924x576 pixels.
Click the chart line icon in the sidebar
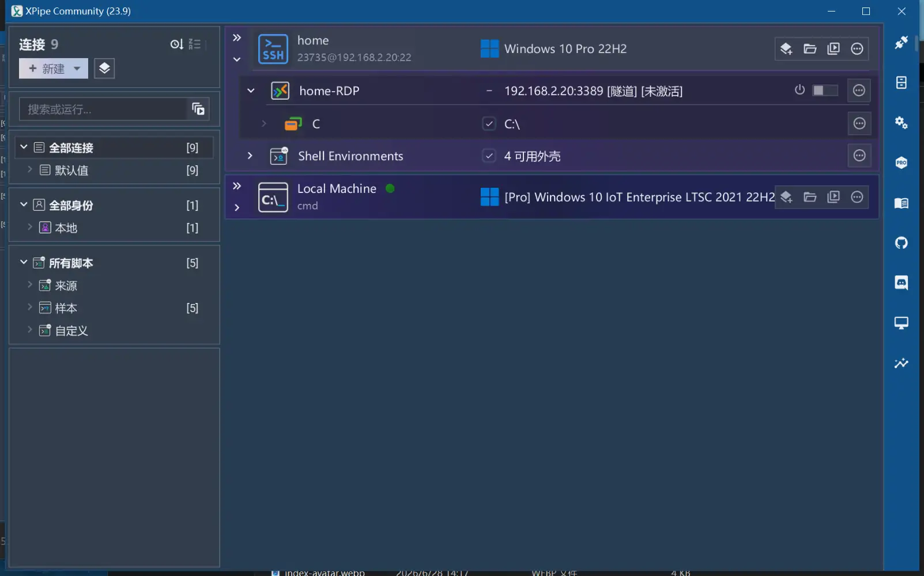(x=902, y=363)
